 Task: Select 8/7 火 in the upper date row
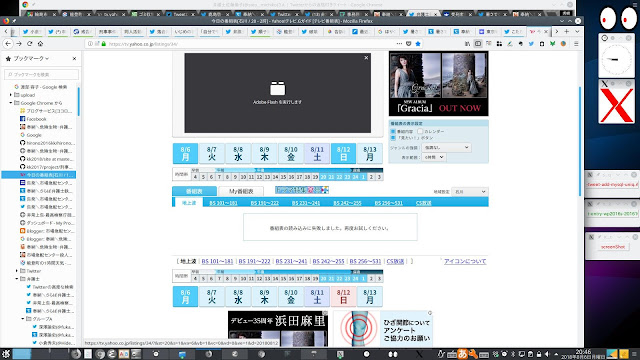point(211,153)
